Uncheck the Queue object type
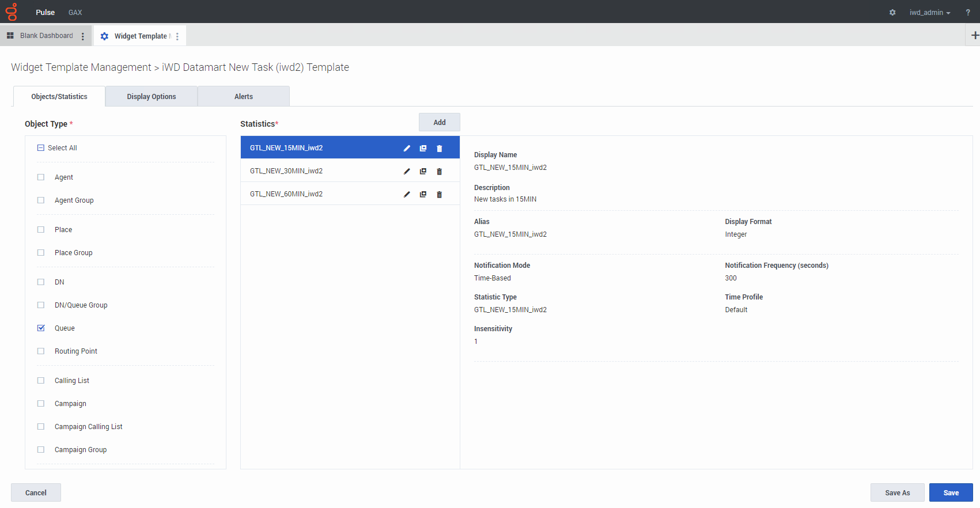 click(x=41, y=328)
